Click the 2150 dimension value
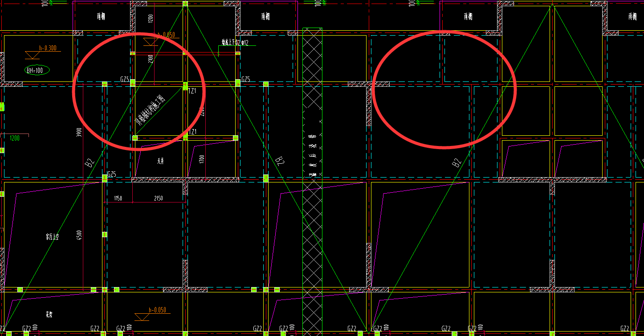644x336 pixels. click(158, 198)
